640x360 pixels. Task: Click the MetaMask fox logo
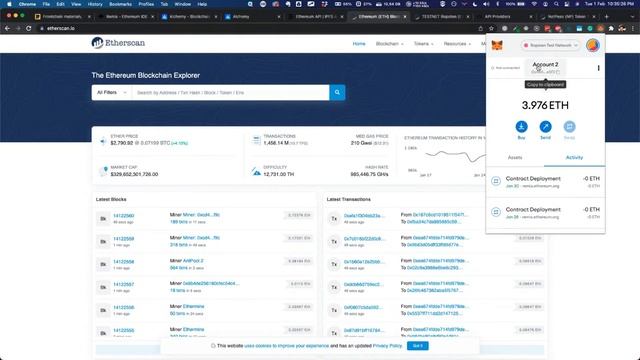[x=497, y=45]
